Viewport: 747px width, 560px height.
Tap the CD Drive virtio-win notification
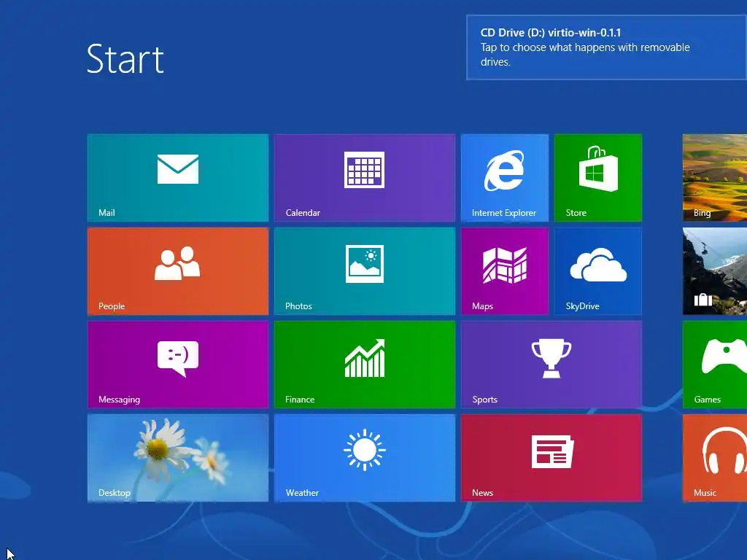point(606,47)
